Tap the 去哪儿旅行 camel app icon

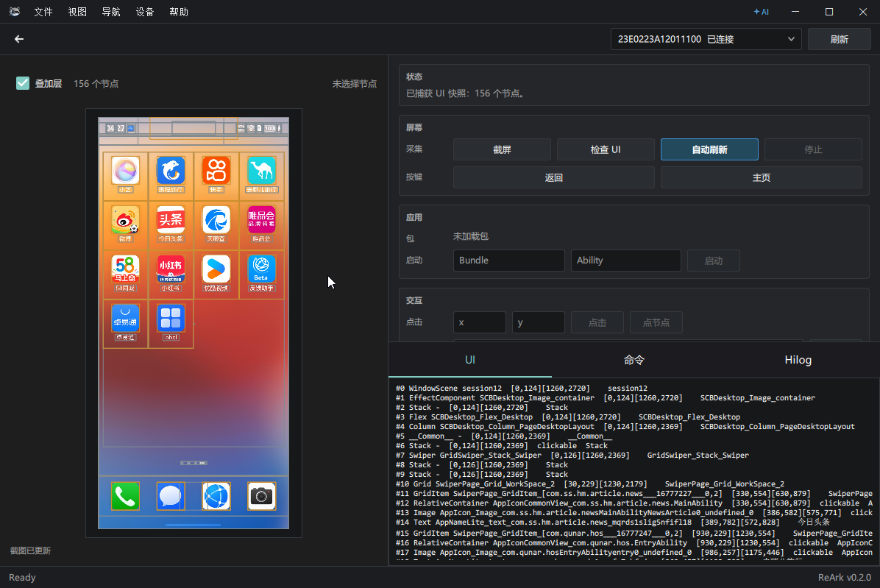tap(261, 171)
